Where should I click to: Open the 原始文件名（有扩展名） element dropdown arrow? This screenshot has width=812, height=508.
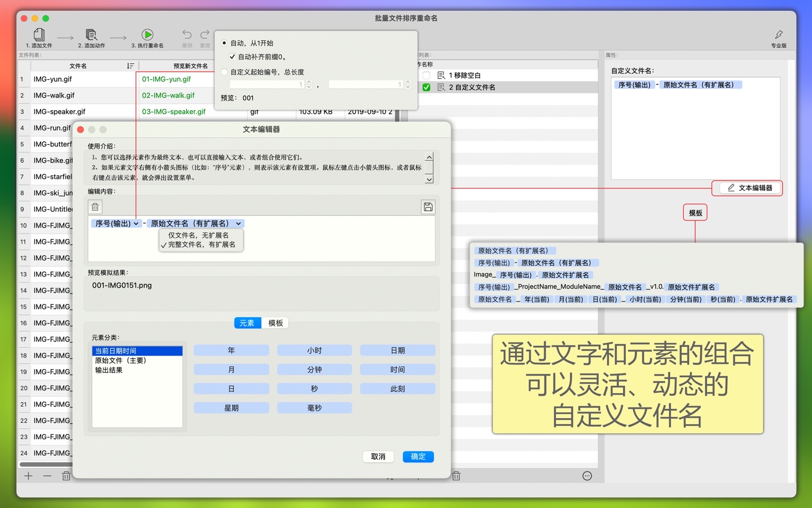239,224
